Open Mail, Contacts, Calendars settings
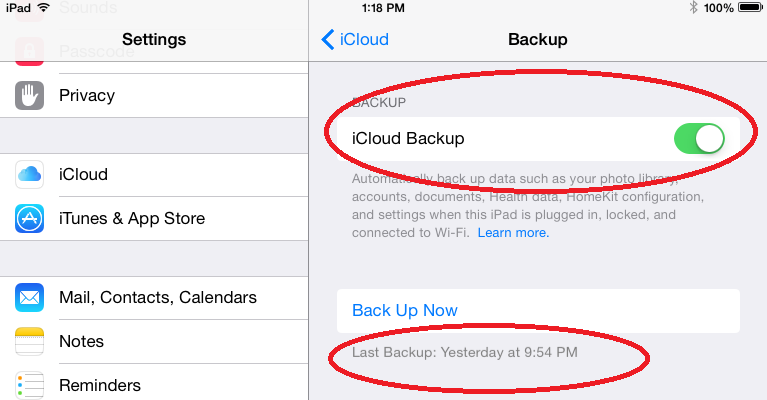Image resolution: width=767 pixels, height=400 pixels. [x=158, y=297]
